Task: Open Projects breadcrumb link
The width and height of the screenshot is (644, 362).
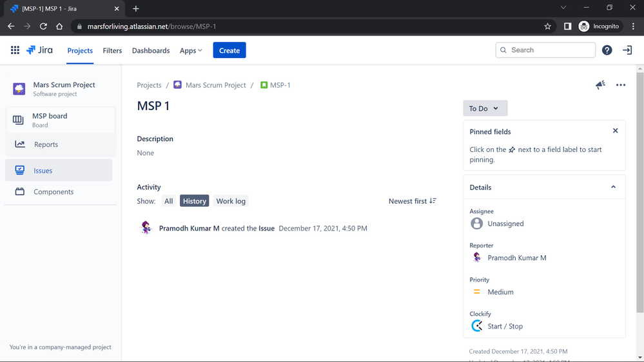Action: 149,85
